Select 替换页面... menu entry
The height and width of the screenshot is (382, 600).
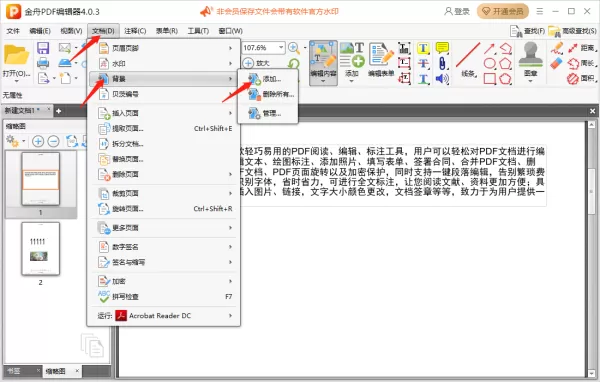click(164, 159)
